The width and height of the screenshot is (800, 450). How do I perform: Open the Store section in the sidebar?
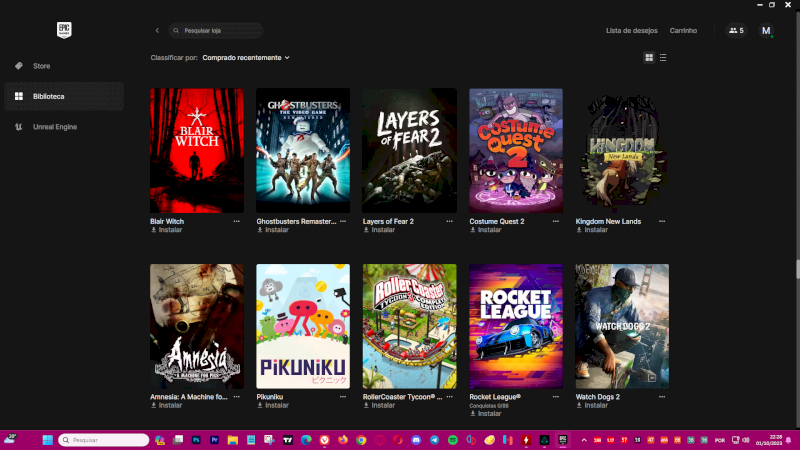click(41, 66)
